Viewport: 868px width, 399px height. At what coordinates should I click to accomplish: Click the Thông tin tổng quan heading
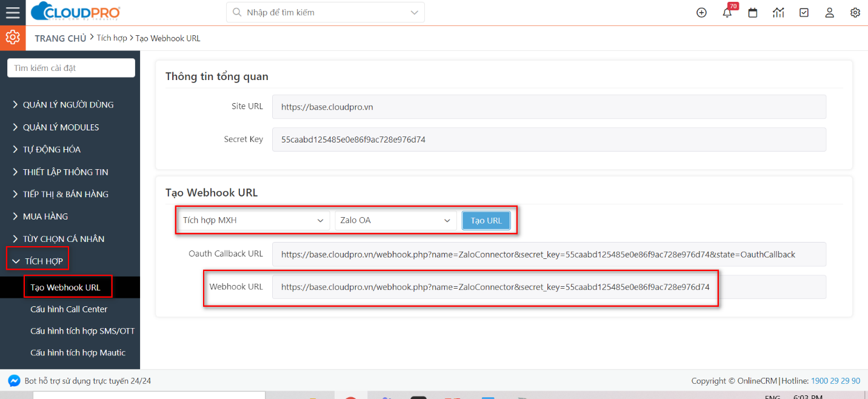tap(217, 76)
